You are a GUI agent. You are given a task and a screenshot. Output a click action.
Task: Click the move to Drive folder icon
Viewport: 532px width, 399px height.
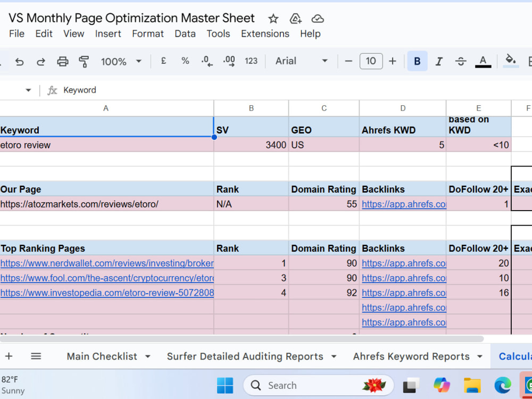click(x=295, y=19)
